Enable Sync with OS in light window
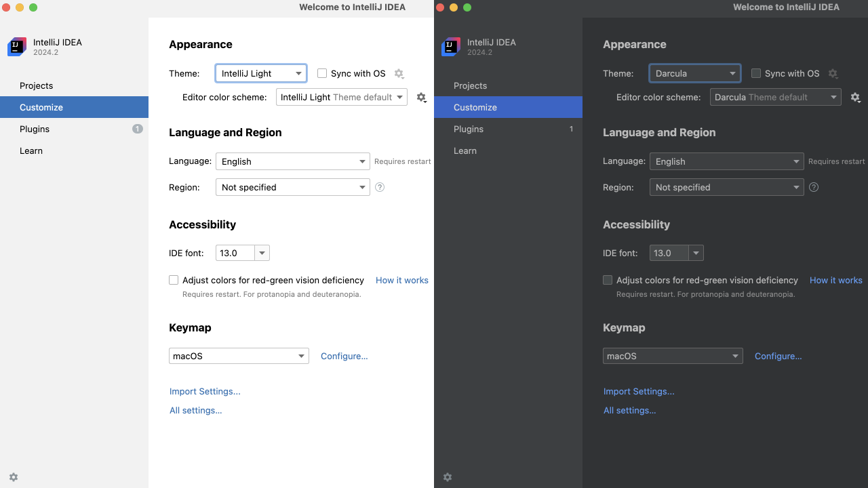Image resolution: width=868 pixels, height=488 pixels. pos(322,73)
